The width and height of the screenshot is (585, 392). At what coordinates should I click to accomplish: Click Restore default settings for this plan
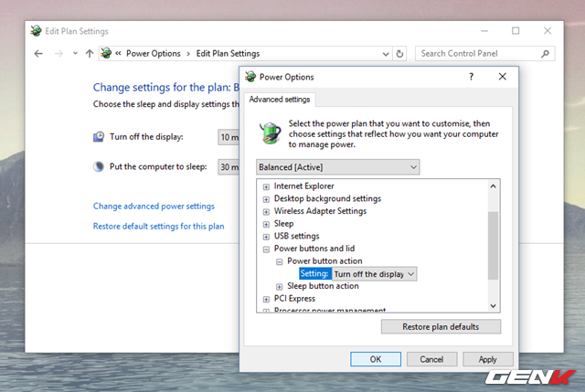[158, 227]
